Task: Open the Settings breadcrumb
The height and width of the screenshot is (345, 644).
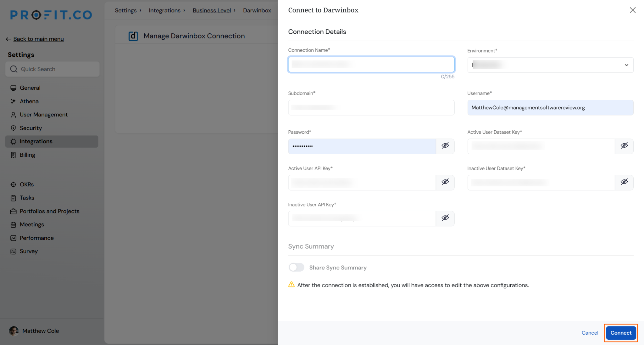Action: (126, 10)
